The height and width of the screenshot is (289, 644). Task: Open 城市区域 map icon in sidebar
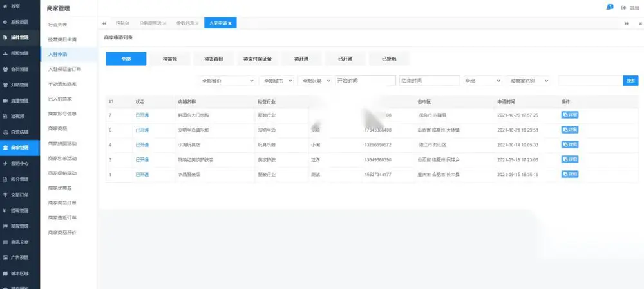5,274
